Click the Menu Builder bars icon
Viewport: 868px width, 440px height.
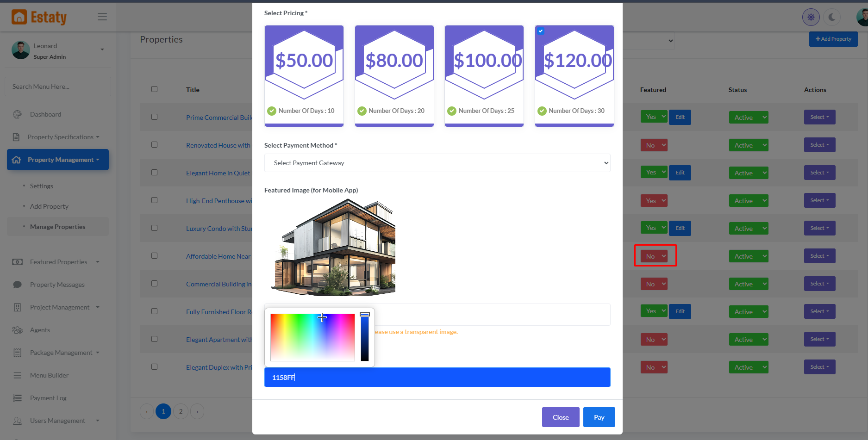[18, 375]
